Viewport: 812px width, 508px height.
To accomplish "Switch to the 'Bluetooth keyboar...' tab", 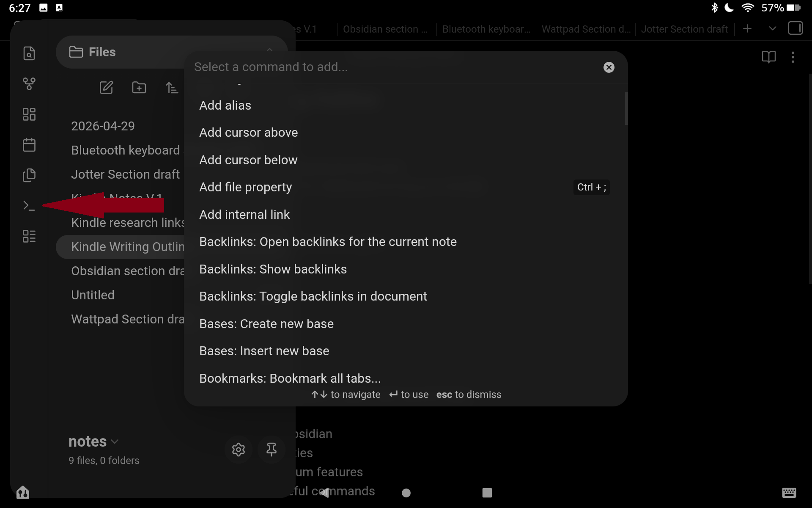I will (486, 29).
